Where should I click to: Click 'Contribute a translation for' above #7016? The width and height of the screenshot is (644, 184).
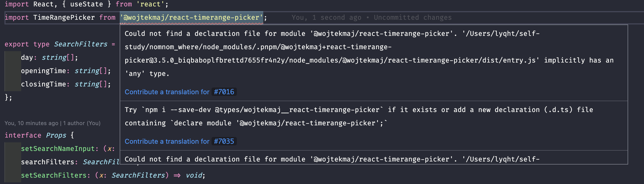pos(167,92)
